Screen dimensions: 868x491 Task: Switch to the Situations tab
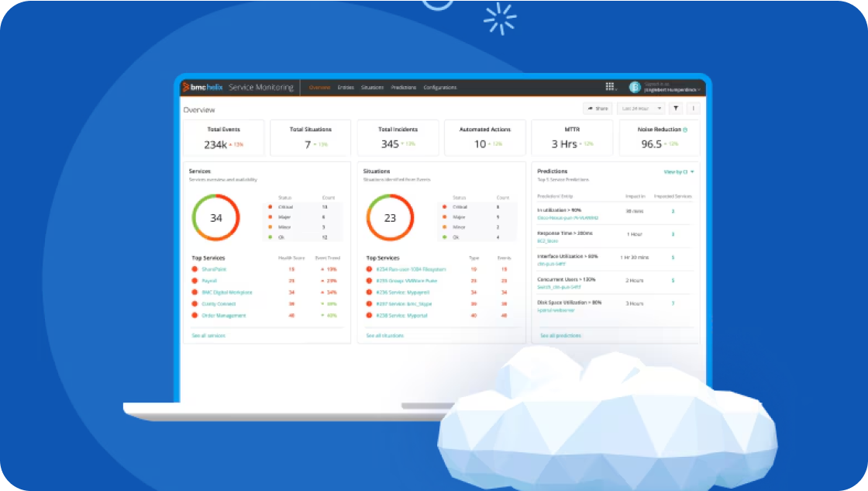[373, 88]
